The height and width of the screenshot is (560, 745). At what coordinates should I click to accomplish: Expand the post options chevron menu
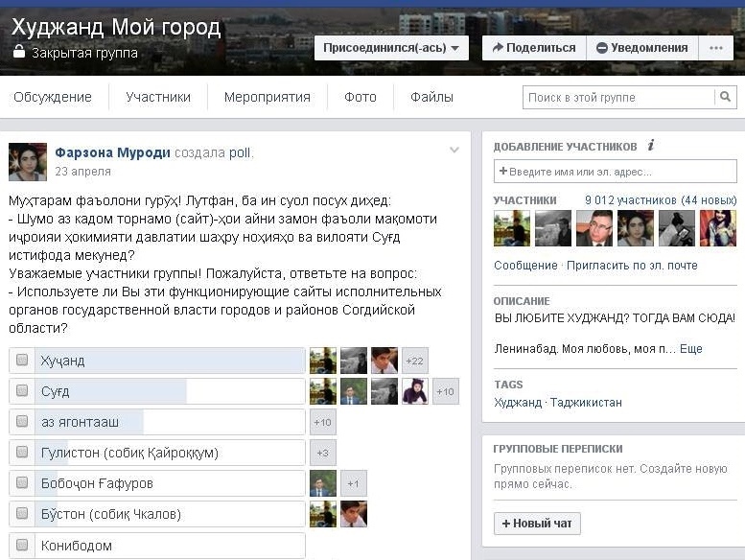(454, 151)
